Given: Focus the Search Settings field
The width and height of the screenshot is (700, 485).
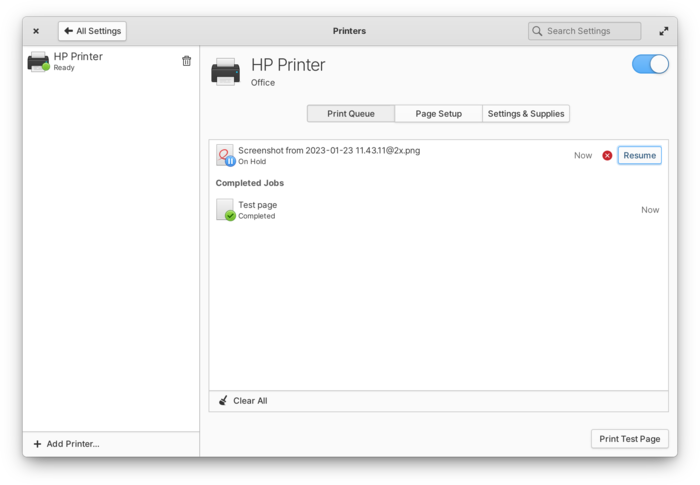Looking at the screenshot, I should [x=590, y=31].
